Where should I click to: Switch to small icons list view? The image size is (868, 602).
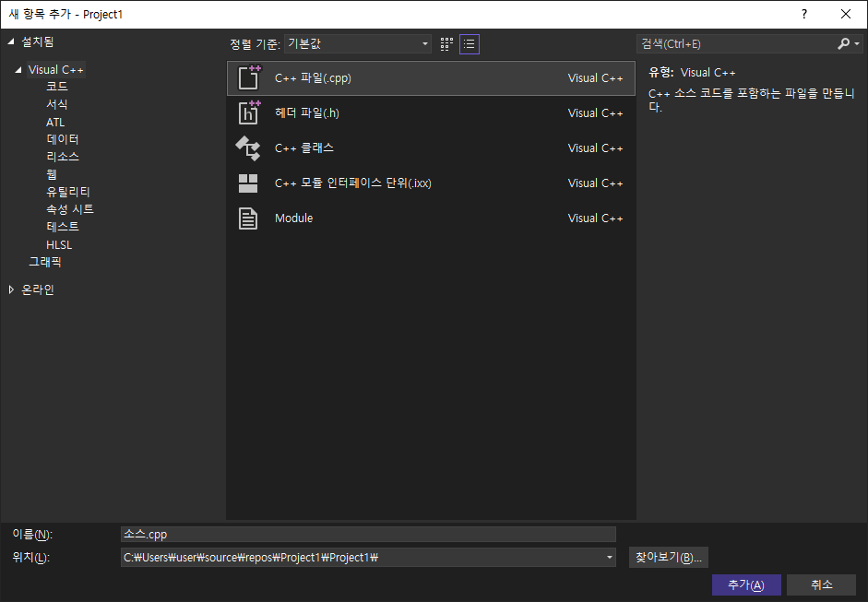(x=470, y=44)
